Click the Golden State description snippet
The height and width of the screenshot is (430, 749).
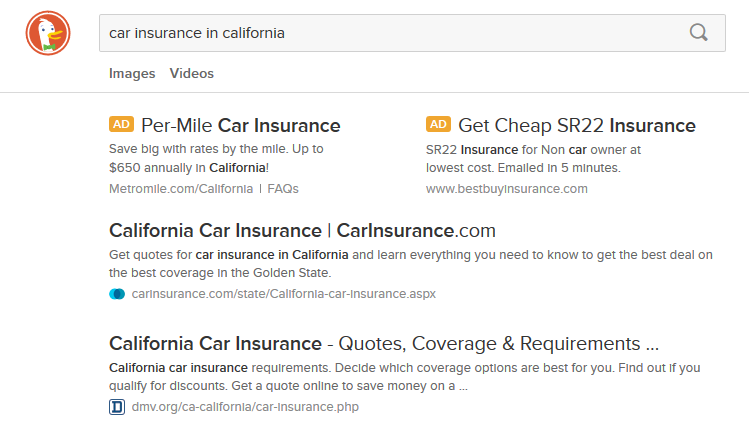tap(410, 264)
